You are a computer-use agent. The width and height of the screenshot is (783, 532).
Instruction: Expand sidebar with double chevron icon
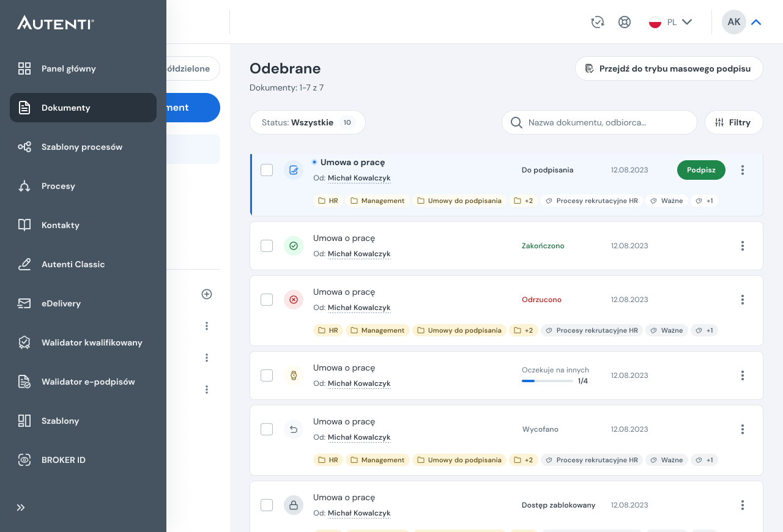pos(21,508)
